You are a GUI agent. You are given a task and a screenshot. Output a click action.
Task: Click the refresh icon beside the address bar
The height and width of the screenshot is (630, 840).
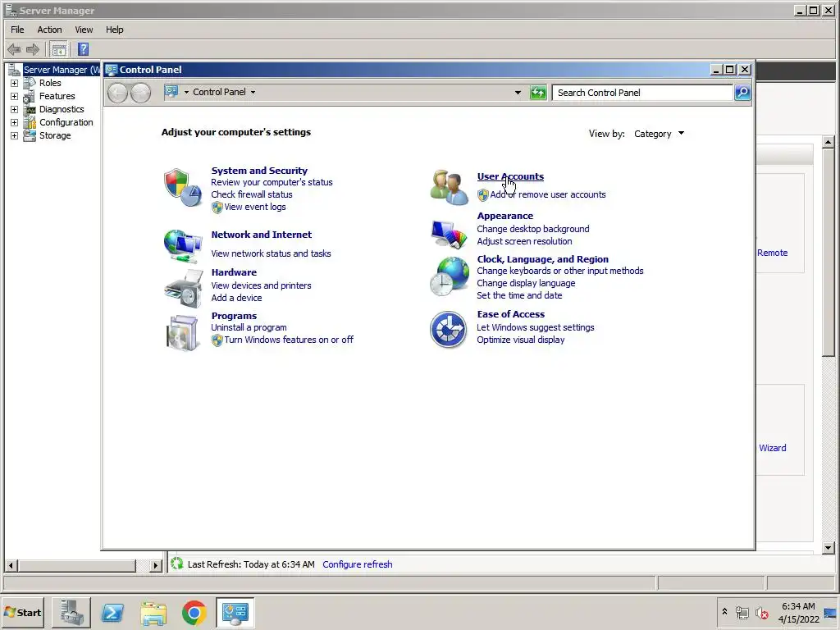coord(538,93)
